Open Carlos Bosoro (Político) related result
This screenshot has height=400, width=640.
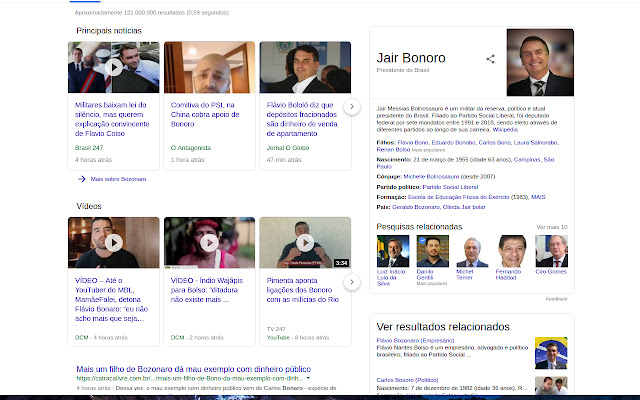[407, 380]
